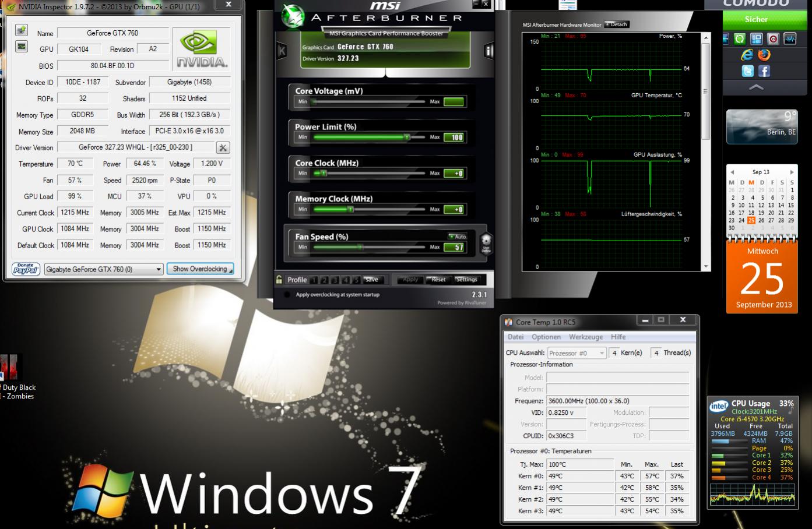Click the driver profile settings wrench icon
The image size is (812, 529).
[x=223, y=148]
